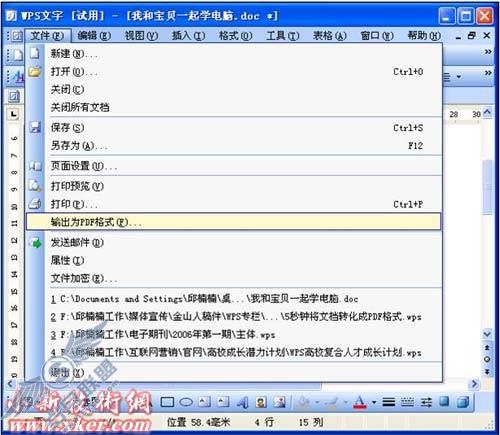The width and height of the screenshot is (500, 435).
Task: Open the 编辑 (Edit) menu
Action: 94,35
